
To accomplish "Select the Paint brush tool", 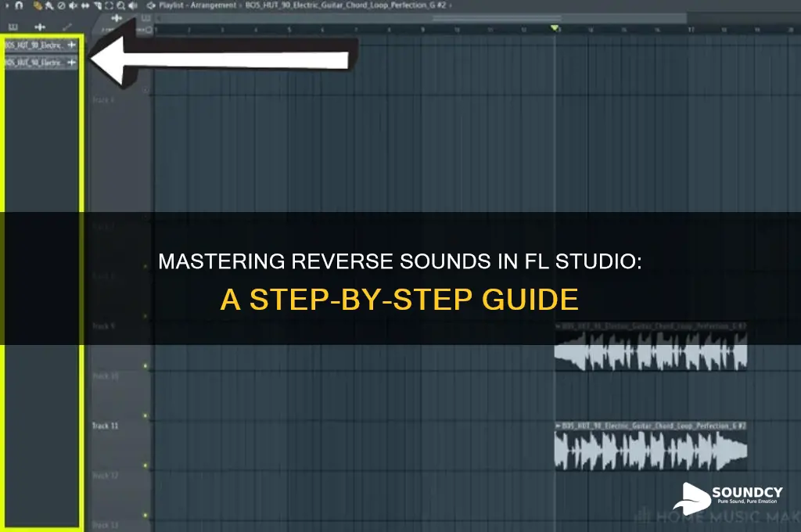I will tap(49, 5).
